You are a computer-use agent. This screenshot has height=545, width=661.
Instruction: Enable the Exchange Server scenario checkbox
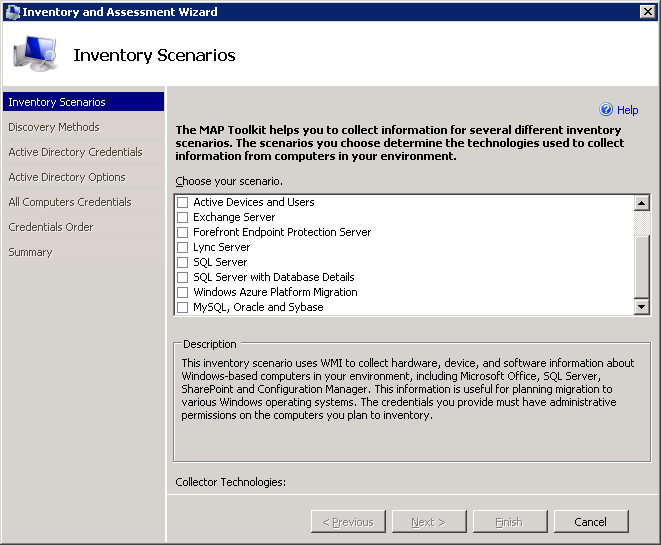pyautogui.click(x=182, y=217)
